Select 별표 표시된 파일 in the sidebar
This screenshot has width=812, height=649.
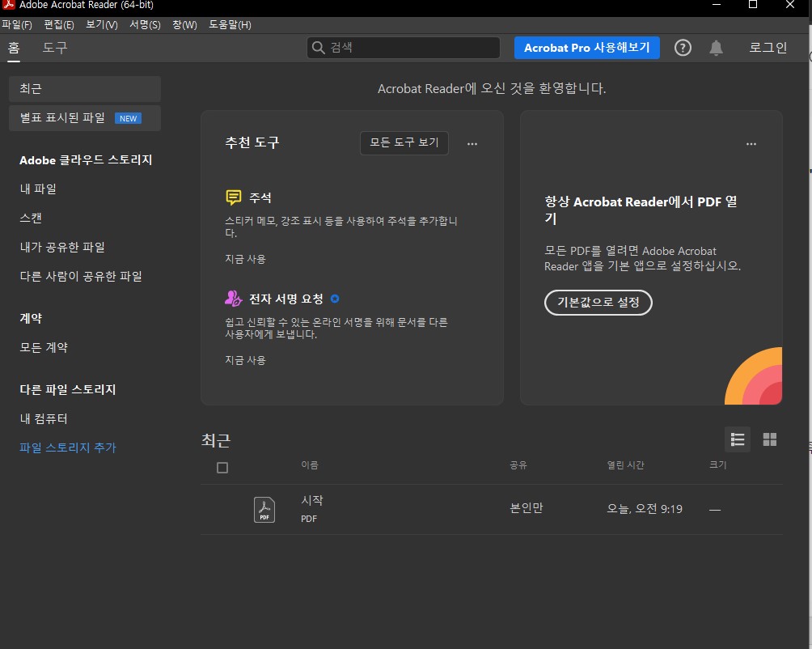point(85,118)
